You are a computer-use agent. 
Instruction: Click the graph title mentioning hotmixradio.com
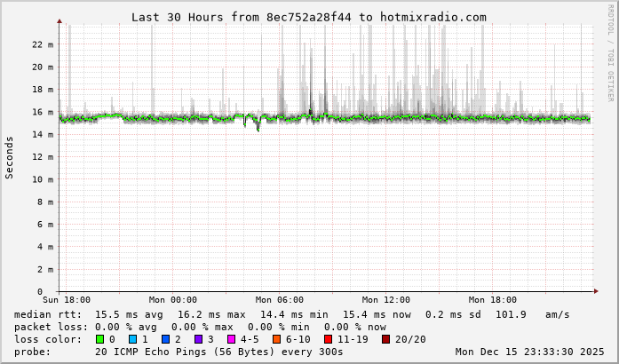click(309, 17)
